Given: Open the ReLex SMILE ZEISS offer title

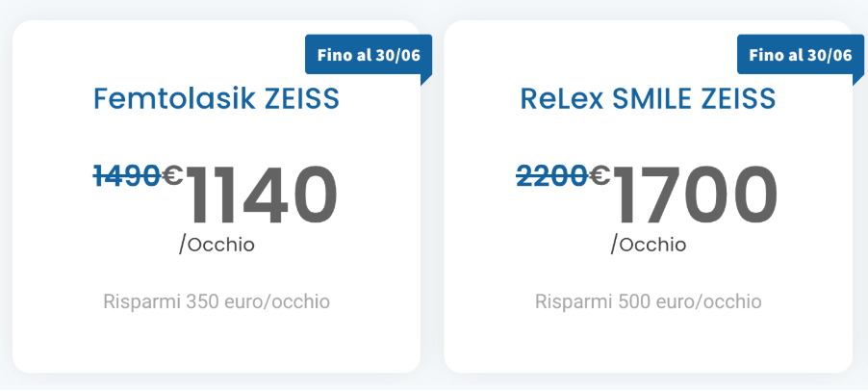Looking at the screenshot, I should point(648,99).
